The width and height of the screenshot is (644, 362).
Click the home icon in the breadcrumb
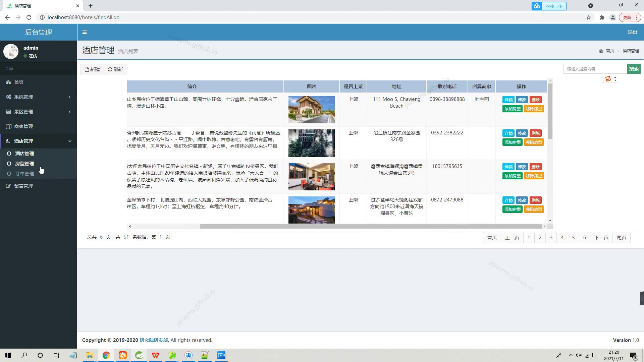pos(601,51)
